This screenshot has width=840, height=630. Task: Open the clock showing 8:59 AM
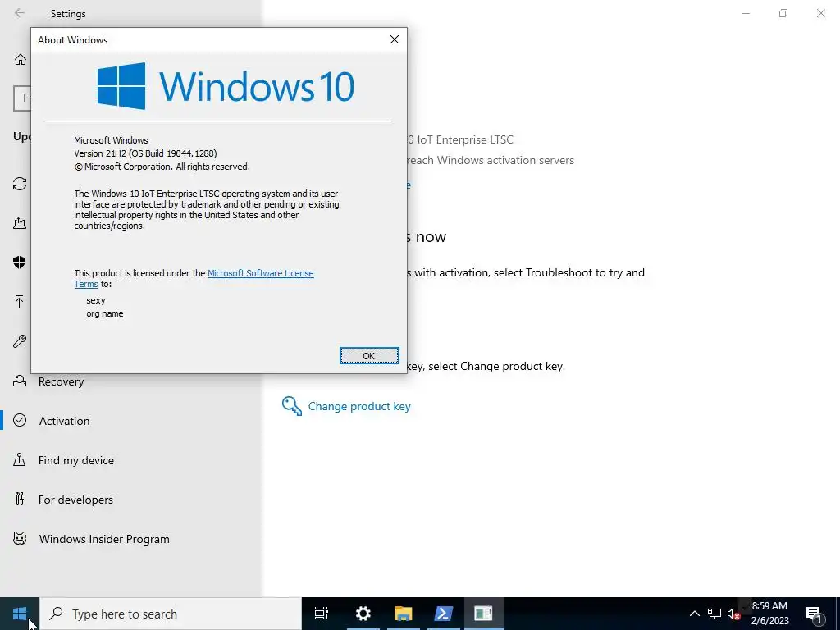pyautogui.click(x=769, y=614)
